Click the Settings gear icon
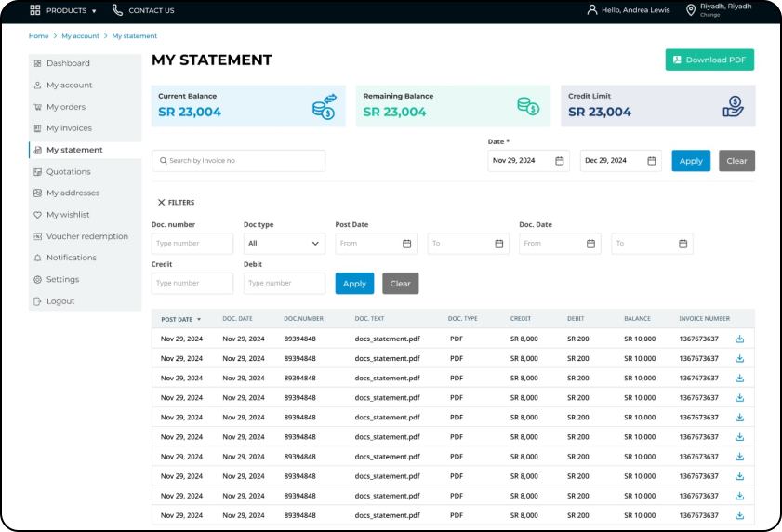 (37, 279)
